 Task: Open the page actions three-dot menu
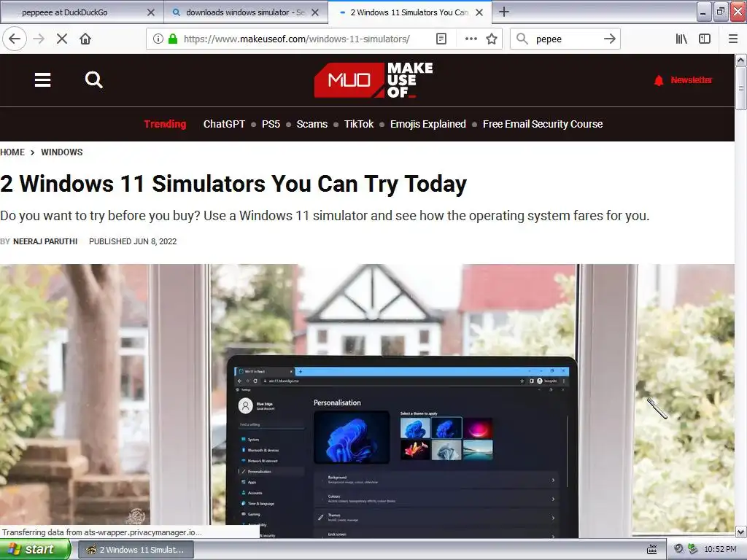pos(471,39)
